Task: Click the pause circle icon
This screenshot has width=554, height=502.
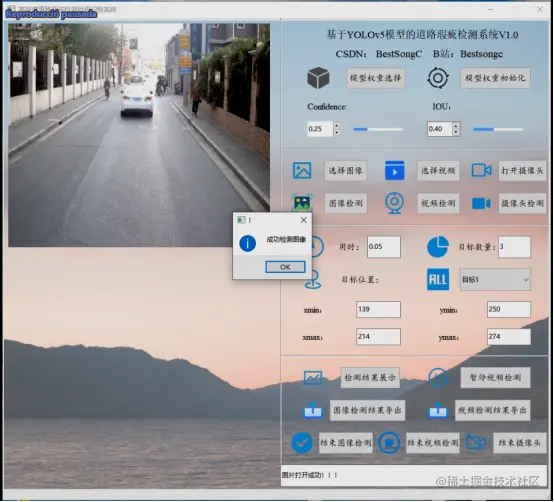Action: pyautogui.click(x=438, y=378)
